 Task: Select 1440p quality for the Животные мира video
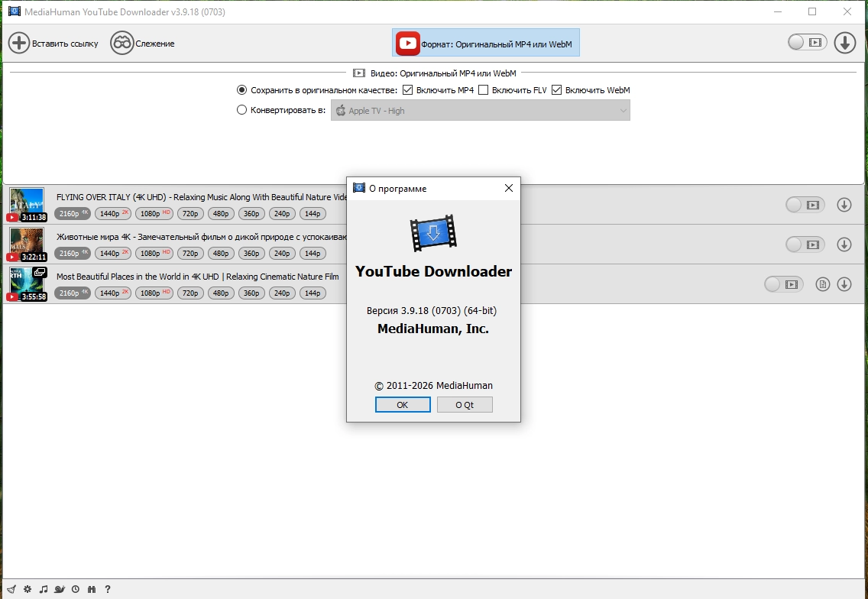pyautogui.click(x=113, y=253)
